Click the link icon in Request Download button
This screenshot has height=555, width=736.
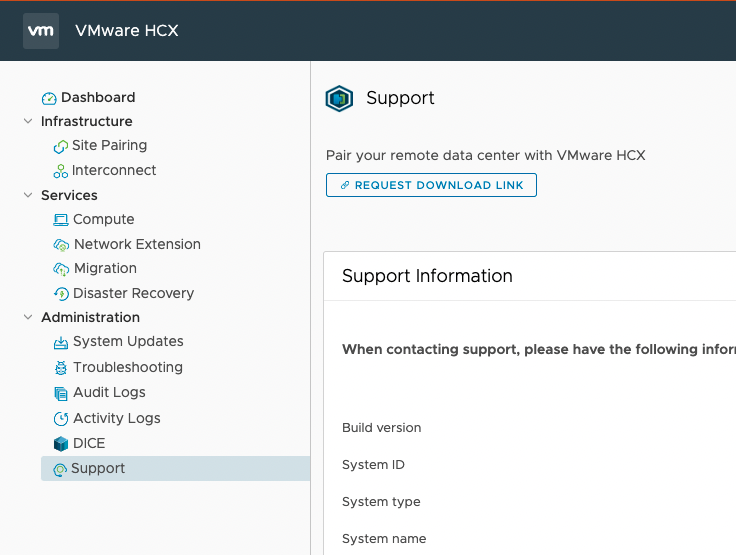pyautogui.click(x=345, y=185)
